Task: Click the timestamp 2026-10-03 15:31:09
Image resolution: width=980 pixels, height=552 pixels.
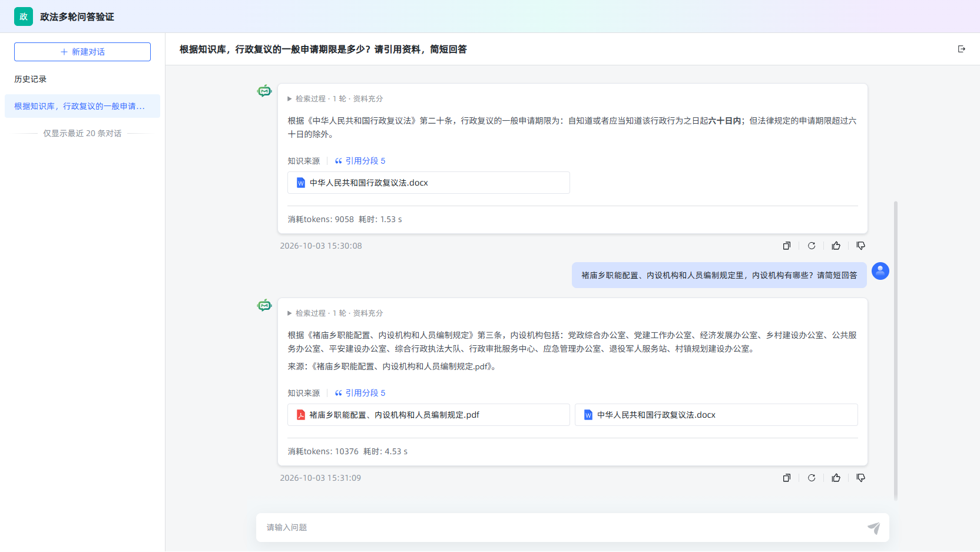Action: coord(321,478)
